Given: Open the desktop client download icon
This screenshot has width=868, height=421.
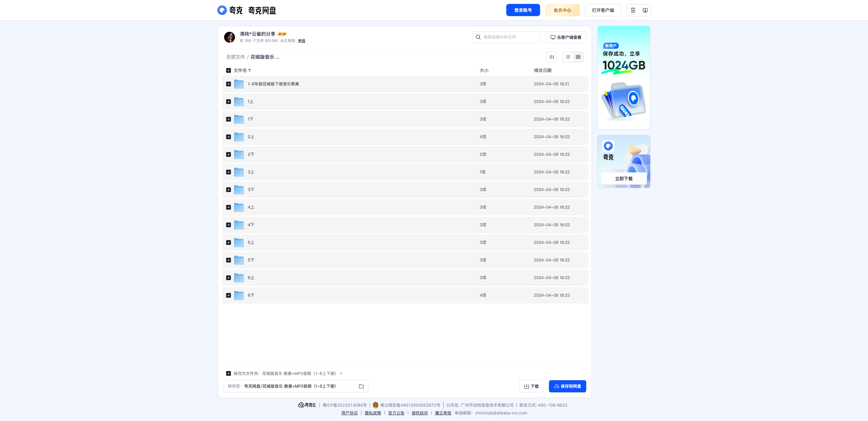Looking at the screenshot, I should pos(645,10).
